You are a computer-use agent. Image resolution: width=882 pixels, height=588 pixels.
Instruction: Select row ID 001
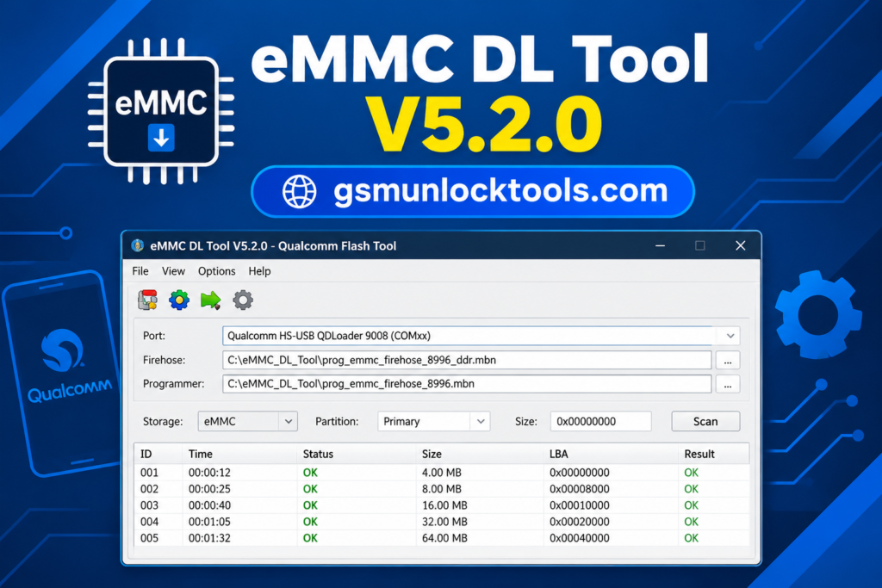(x=442, y=472)
